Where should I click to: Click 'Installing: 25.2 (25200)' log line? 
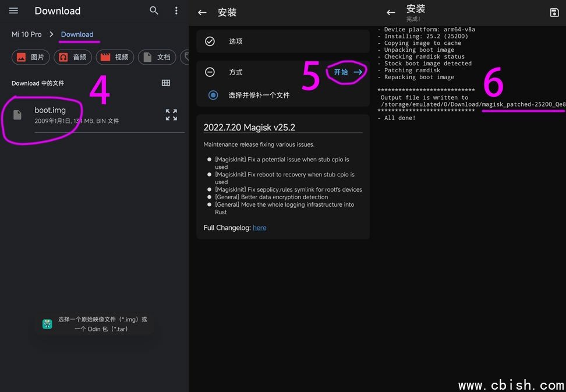pos(422,36)
